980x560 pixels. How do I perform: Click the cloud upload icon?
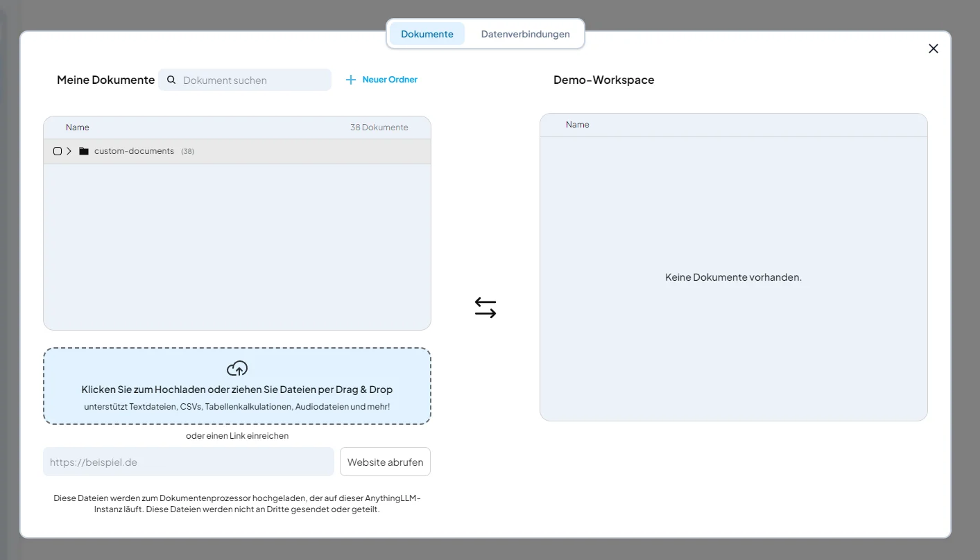(x=237, y=368)
